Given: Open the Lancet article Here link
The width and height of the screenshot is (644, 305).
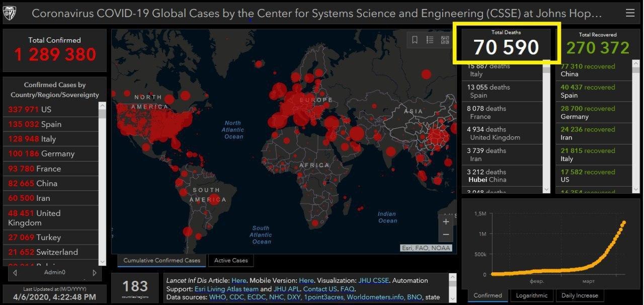Looking at the screenshot, I should click(x=239, y=280).
